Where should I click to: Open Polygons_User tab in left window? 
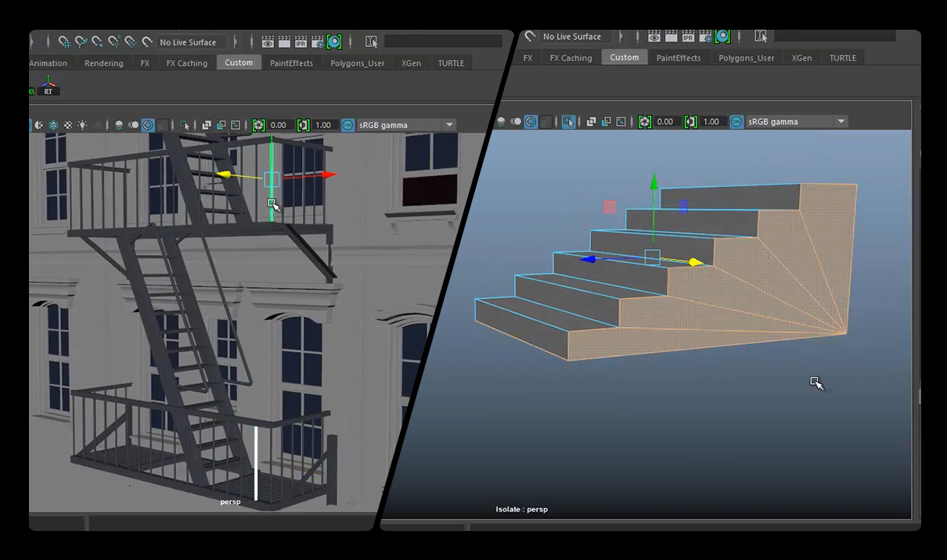pyautogui.click(x=357, y=63)
